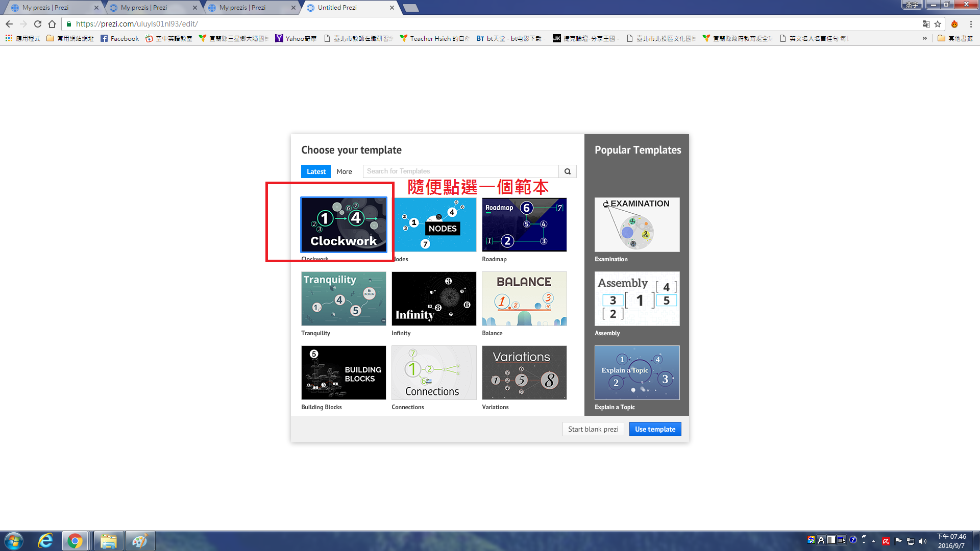Screen dimensions: 980x551
Task: Click the Use template button
Action: [x=655, y=429]
